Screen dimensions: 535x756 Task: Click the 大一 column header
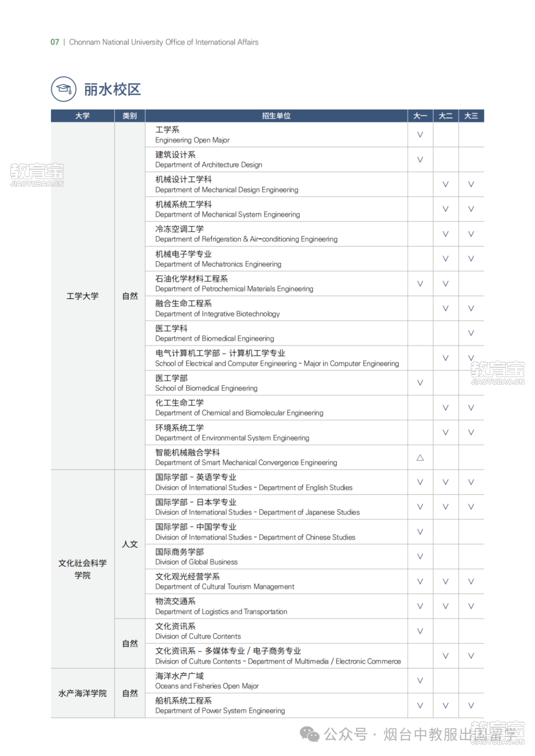click(420, 116)
